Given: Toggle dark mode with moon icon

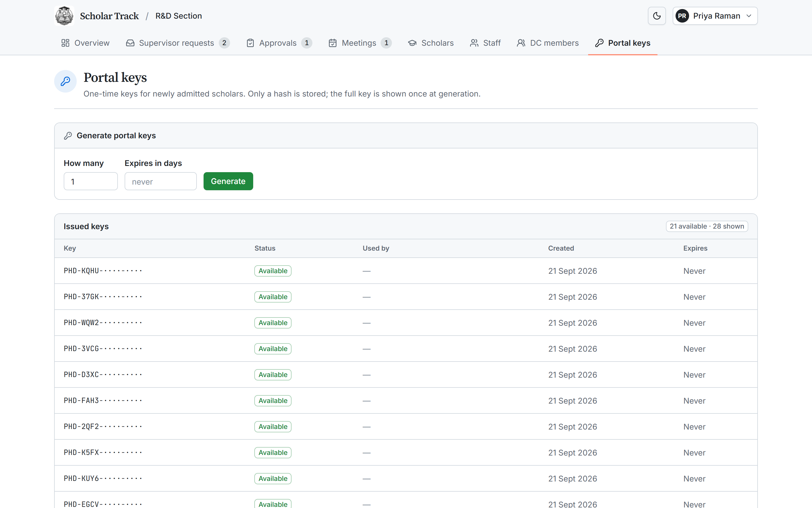Looking at the screenshot, I should click(657, 16).
